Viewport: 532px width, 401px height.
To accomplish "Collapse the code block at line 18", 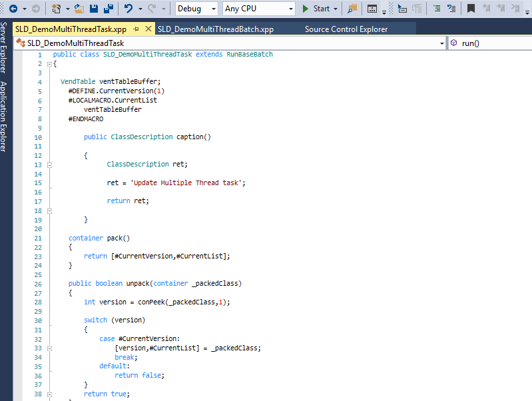I will [x=49, y=211].
